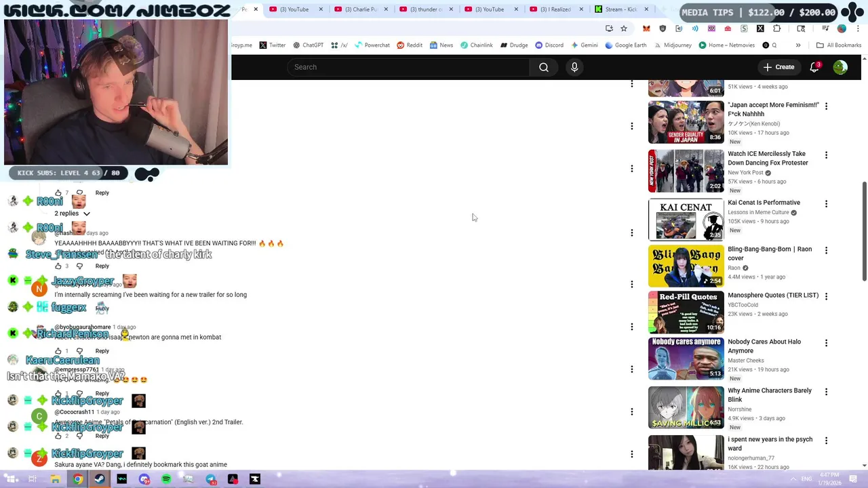The height and width of the screenshot is (488, 868).
Task: Click the Windows Start button
Action: click(x=12, y=479)
